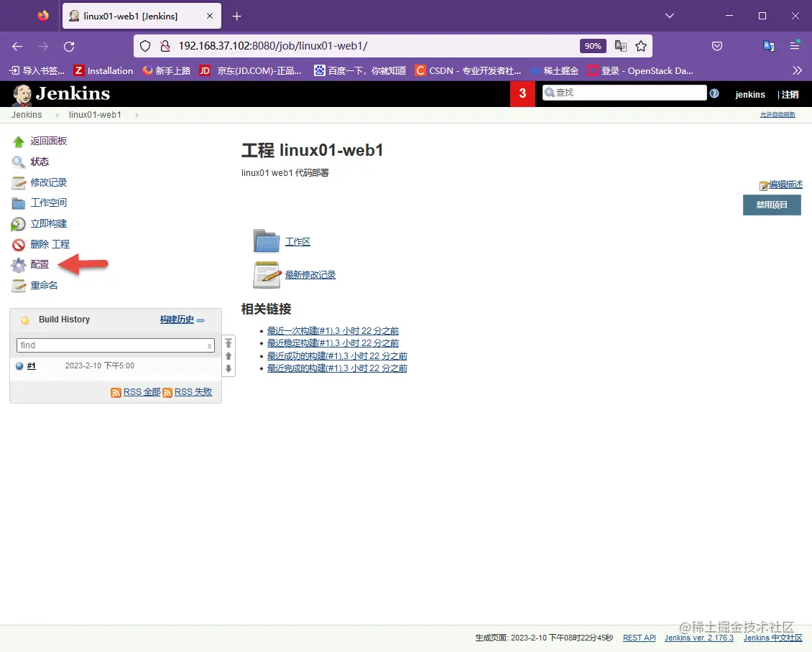The width and height of the screenshot is (812, 652).
Task: Click the translate page icon in the address bar
Action: pyautogui.click(x=620, y=46)
